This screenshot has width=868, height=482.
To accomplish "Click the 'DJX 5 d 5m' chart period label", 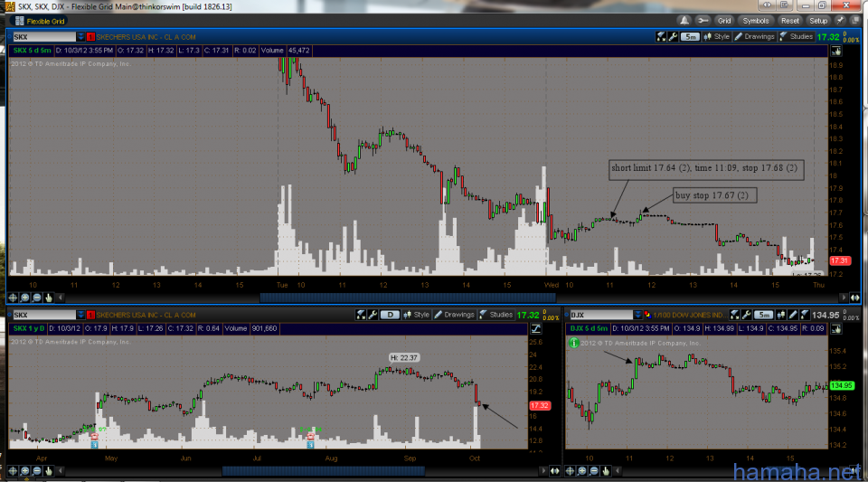I will tap(589, 328).
